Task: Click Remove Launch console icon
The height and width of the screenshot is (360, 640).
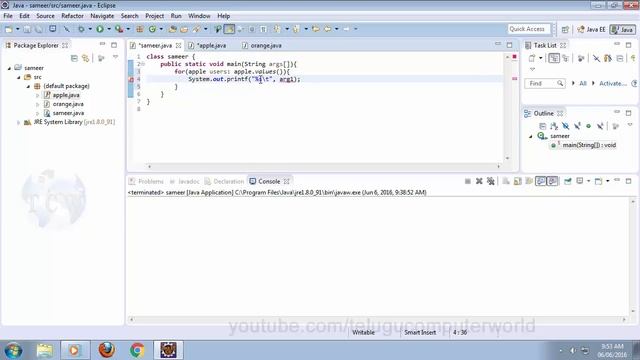Action: [x=479, y=181]
